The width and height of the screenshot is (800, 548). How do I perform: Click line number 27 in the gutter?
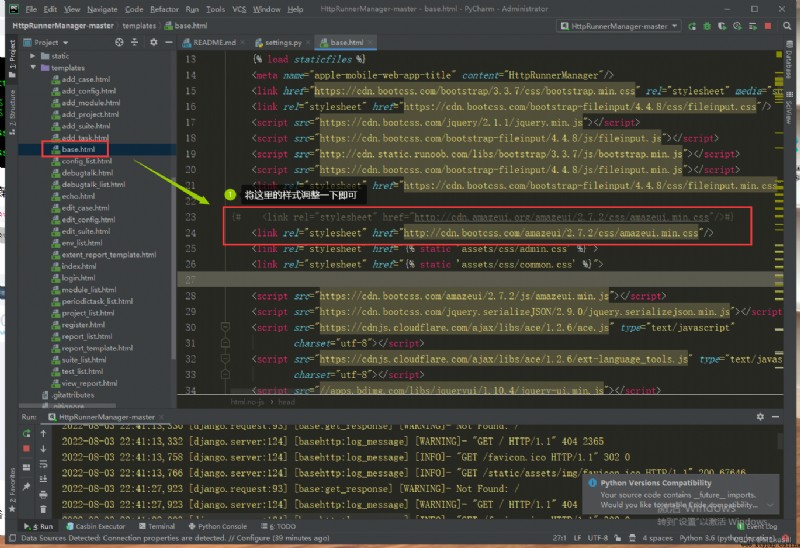[190, 280]
